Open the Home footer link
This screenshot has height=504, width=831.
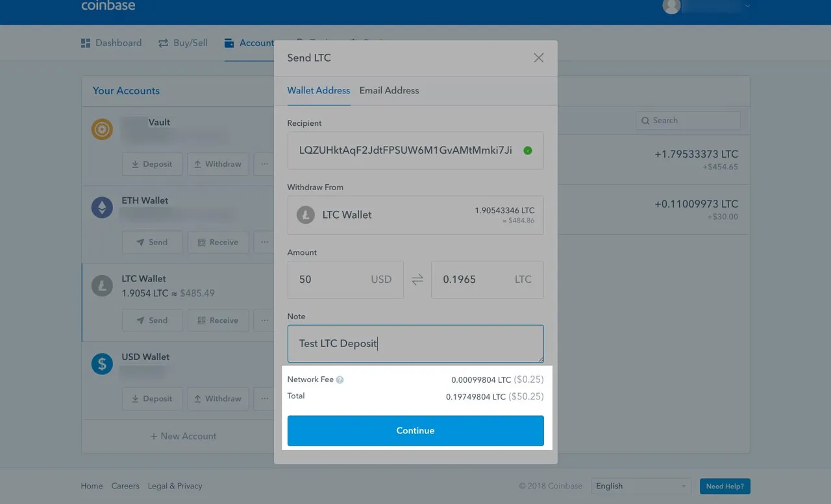92,486
